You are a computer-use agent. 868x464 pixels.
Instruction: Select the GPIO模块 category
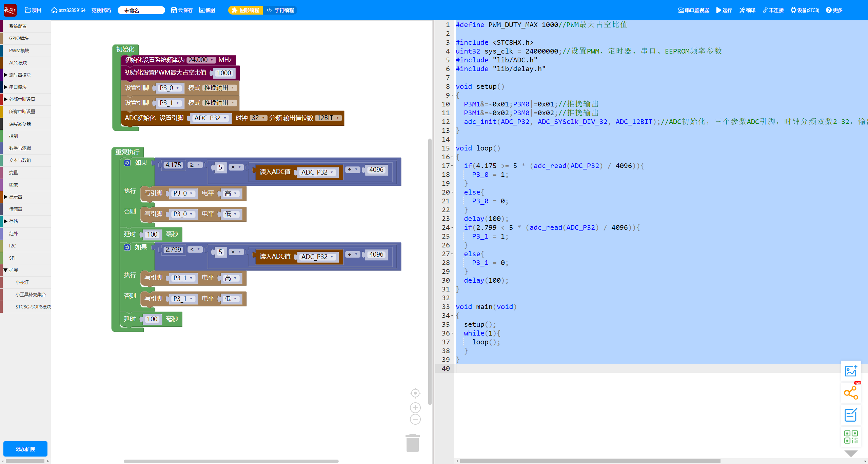coord(25,38)
